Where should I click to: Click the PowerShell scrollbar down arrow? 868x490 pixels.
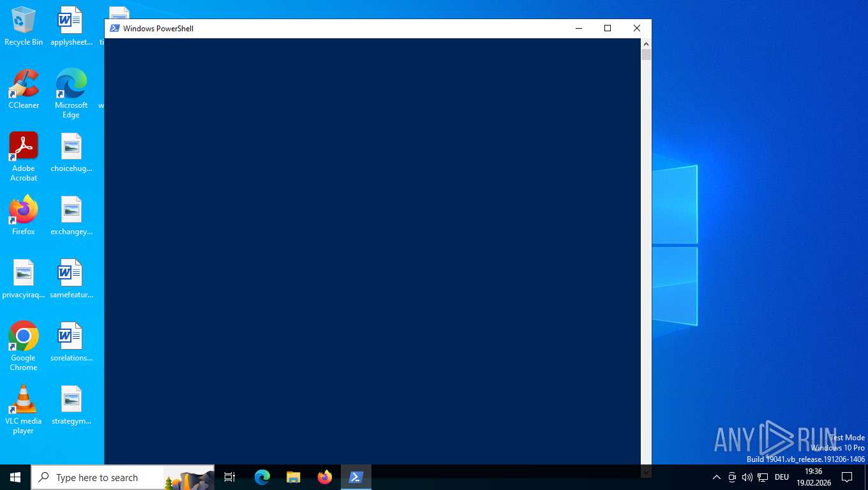646,472
